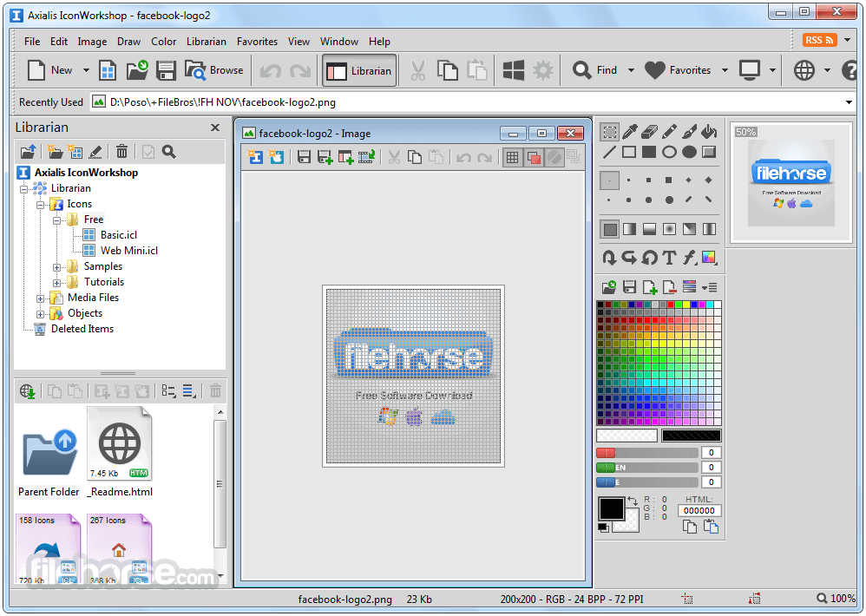The image size is (866, 616).
Task: Select the Text tool in the drawing toolbar
Action: click(x=667, y=257)
